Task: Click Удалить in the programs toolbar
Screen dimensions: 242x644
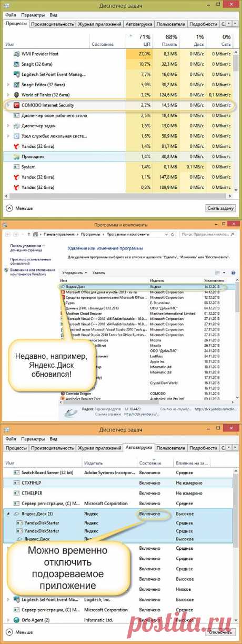Action: pos(98,273)
